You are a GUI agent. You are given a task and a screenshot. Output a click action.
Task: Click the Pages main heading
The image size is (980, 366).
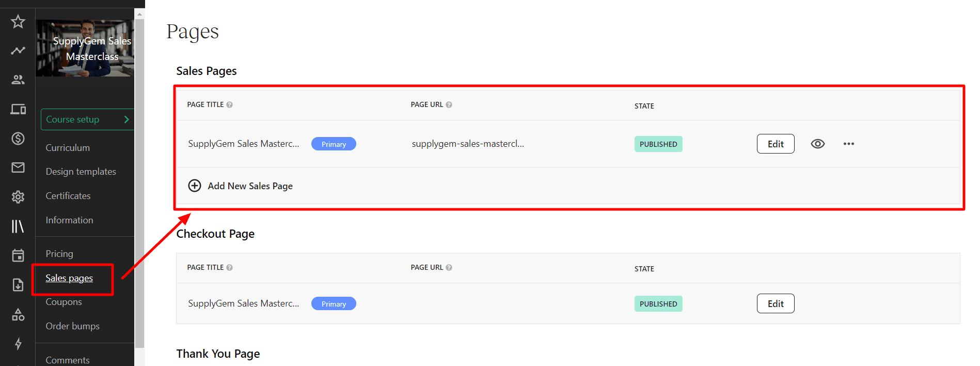[193, 32]
